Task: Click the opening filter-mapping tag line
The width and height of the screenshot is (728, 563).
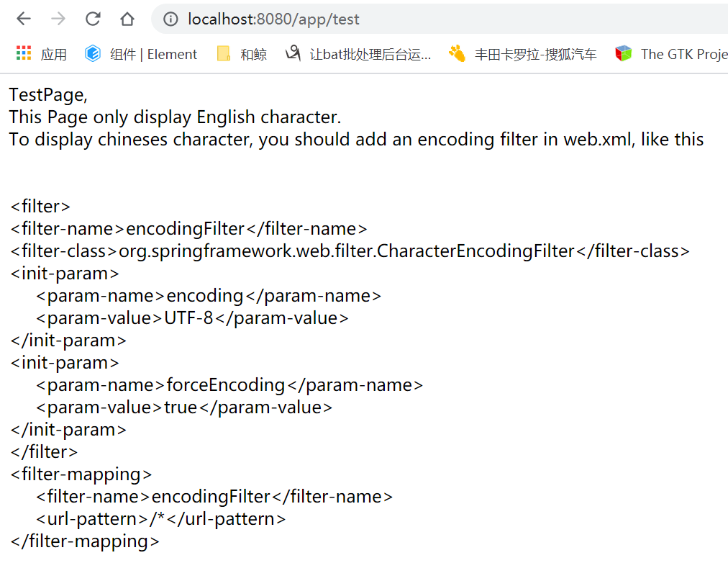Action: (x=81, y=474)
